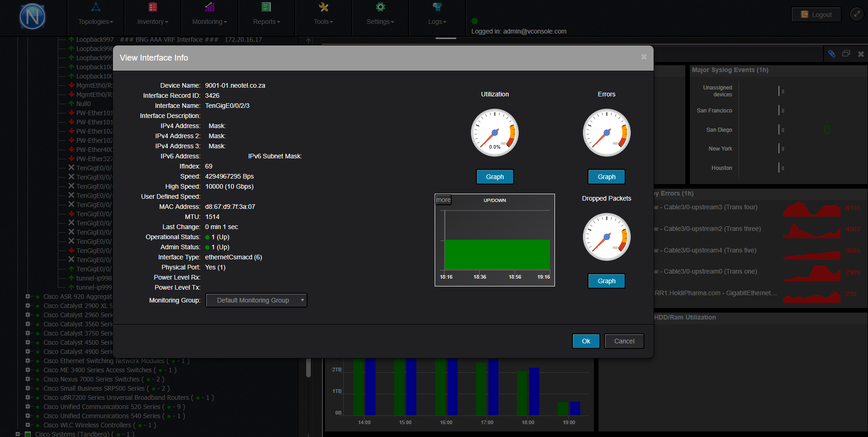Open the Inventory menu
This screenshot has width=868, height=437.
[x=152, y=22]
